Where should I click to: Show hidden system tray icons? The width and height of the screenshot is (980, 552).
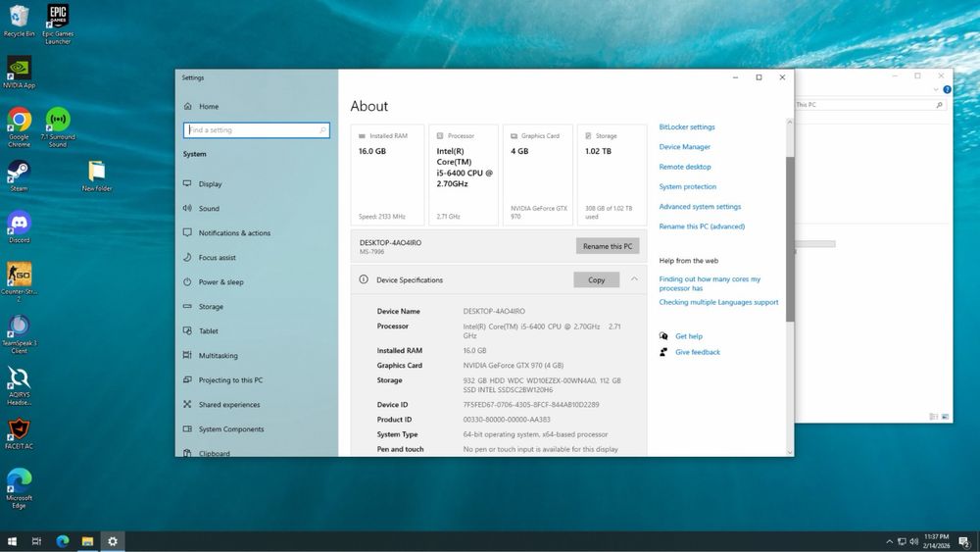889,541
